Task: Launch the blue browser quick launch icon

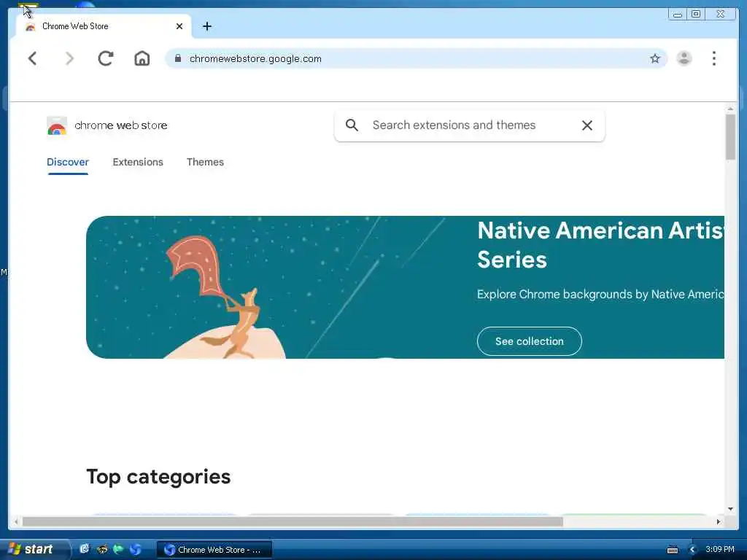Action: (135, 549)
